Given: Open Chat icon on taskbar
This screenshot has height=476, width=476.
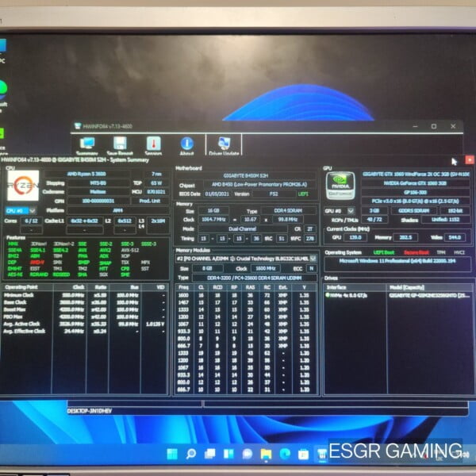Looking at the screenshot, I should pos(248,454).
